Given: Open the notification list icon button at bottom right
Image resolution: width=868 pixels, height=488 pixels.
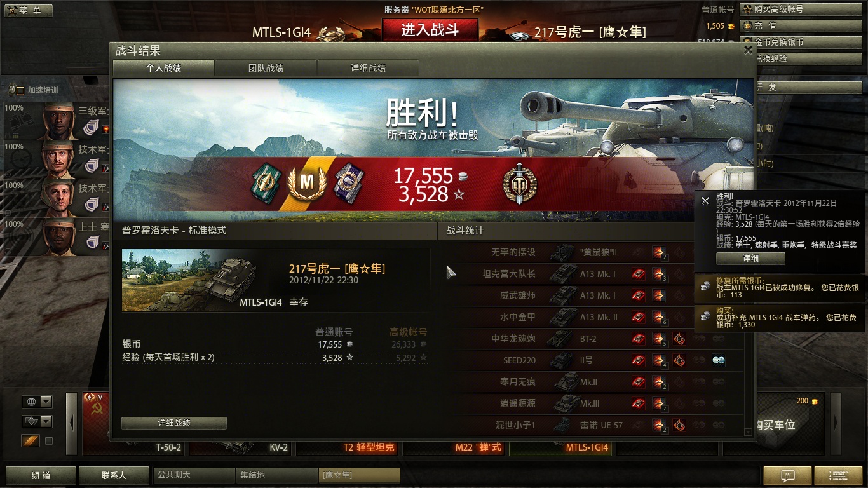Looking at the screenshot, I should pyautogui.click(x=838, y=475).
